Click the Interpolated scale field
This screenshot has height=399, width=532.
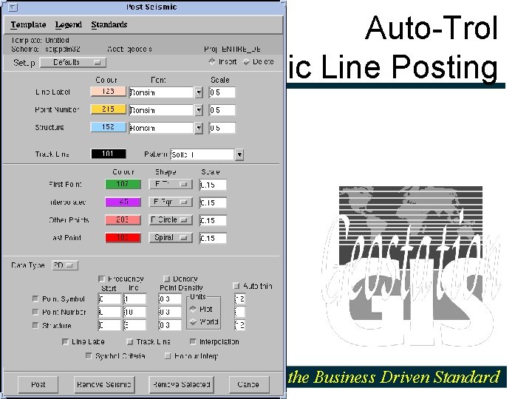[213, 202]
